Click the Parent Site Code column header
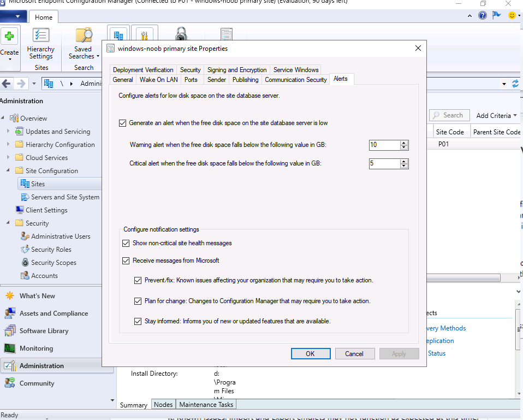This screenshot has height=420, width=523. (x=496, y=132)
